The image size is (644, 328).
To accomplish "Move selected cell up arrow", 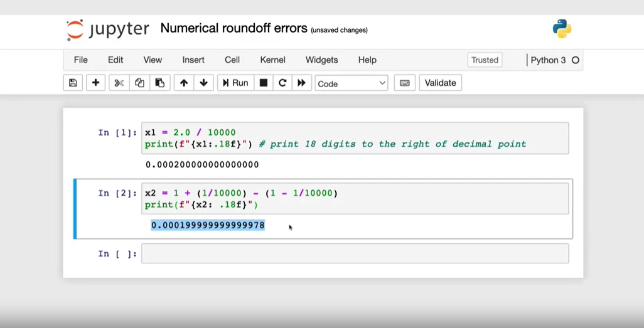I will 184,83.
